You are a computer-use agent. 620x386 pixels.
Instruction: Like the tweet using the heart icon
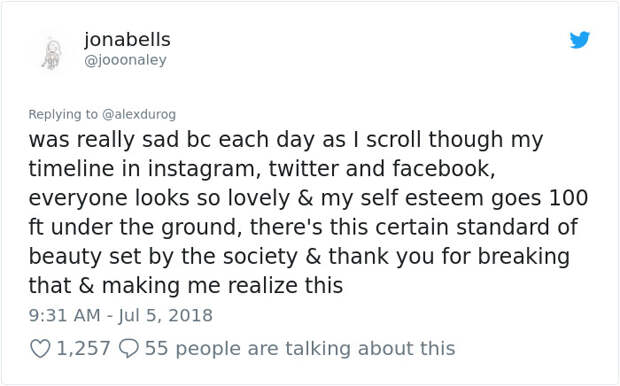[40, 349]
